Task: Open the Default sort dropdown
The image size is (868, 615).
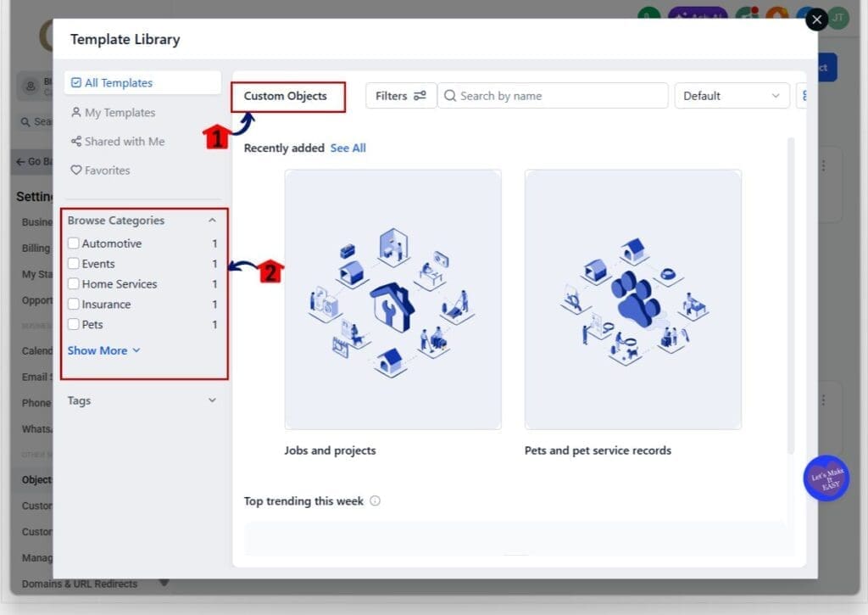Action: [731, 96]
